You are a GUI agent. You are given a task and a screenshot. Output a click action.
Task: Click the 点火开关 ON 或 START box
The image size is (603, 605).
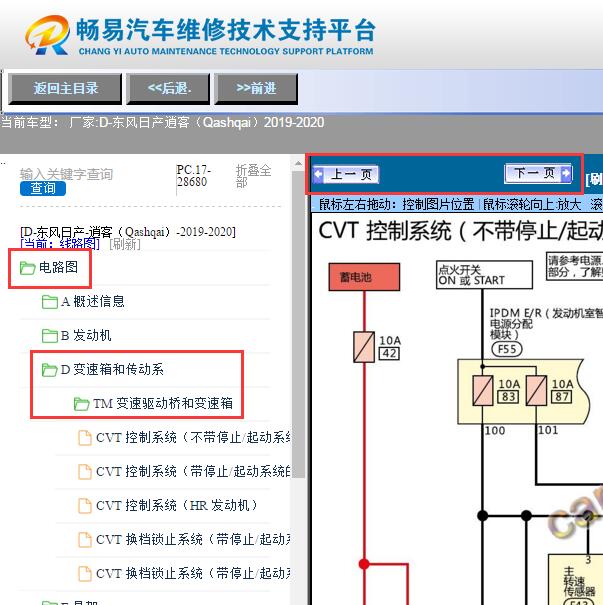484,275
